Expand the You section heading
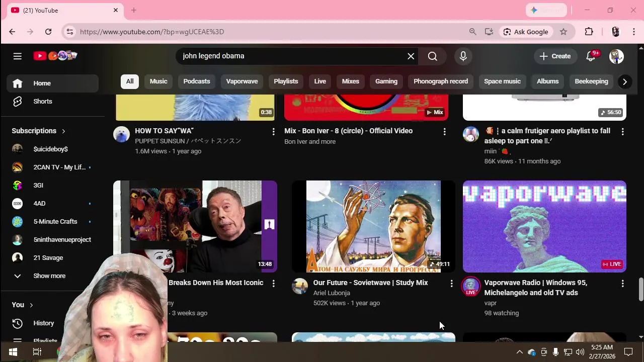The image size is (644, 362). (x=23, y=305)
